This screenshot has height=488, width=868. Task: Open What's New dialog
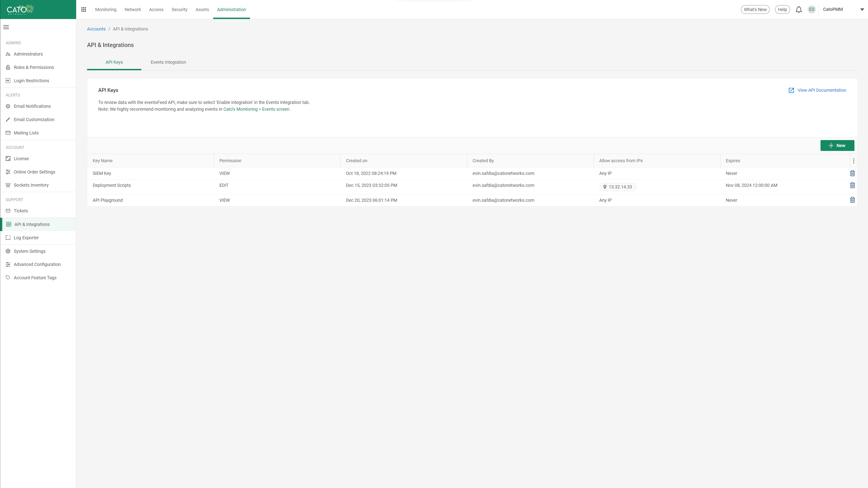[755, 9]
